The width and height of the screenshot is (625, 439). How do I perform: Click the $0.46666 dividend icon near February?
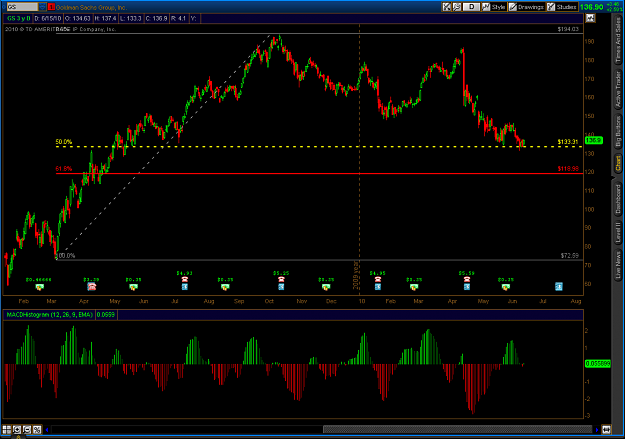(39, 287)
